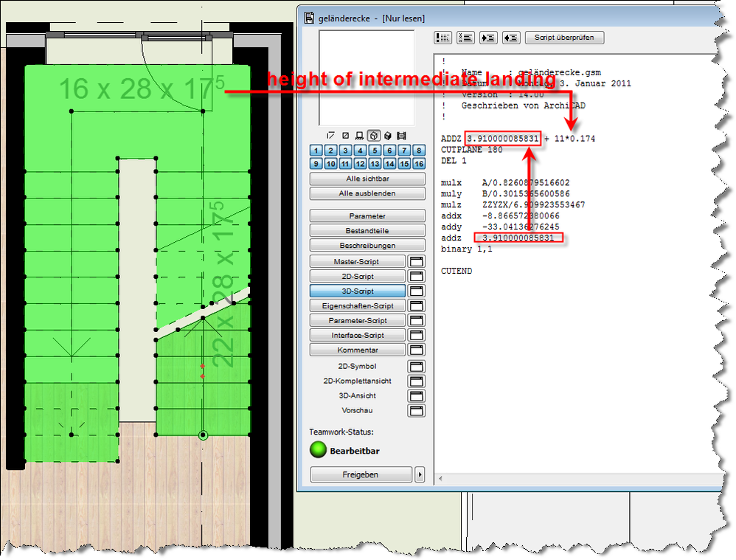Click the Alle ausblenden button
The width and height of the screenshot is (736, 560).
(367, 193)
